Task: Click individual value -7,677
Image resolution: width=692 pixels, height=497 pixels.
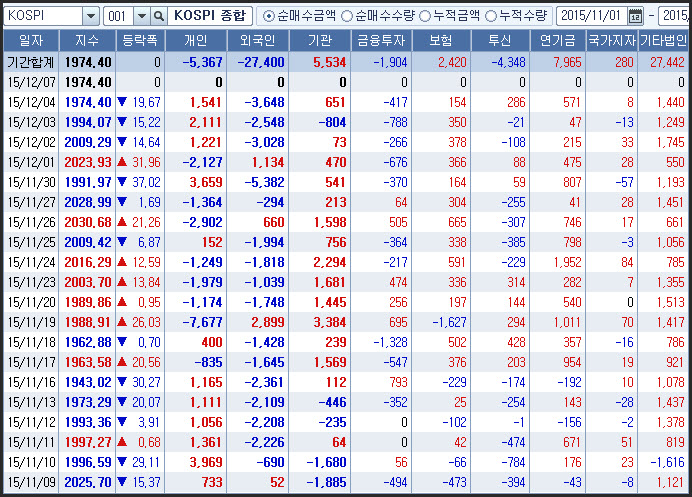Action: 203,323
